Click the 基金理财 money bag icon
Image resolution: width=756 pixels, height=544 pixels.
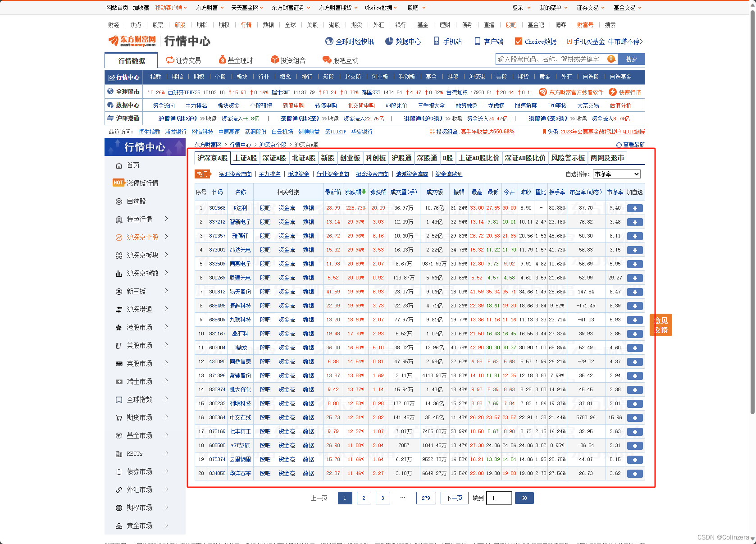pos(223,60)
